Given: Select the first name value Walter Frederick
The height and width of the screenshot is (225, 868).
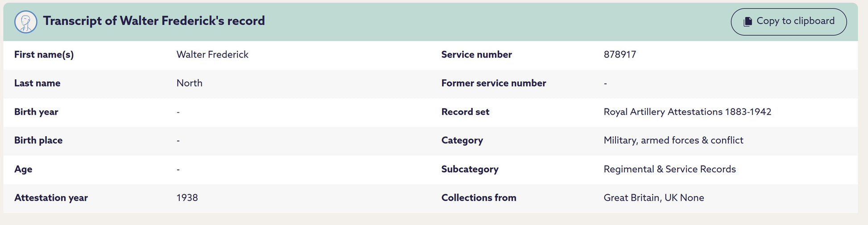Looking at the screenshot, I should [x=212, y=54].
